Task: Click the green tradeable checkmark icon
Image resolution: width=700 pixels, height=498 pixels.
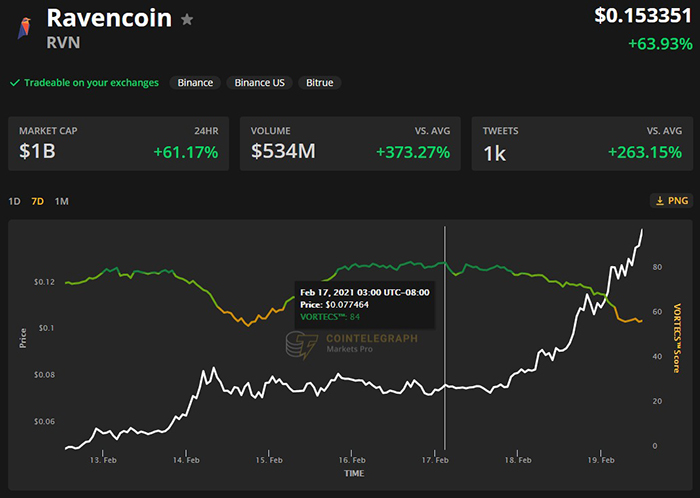Action: [x=14, y=83]
